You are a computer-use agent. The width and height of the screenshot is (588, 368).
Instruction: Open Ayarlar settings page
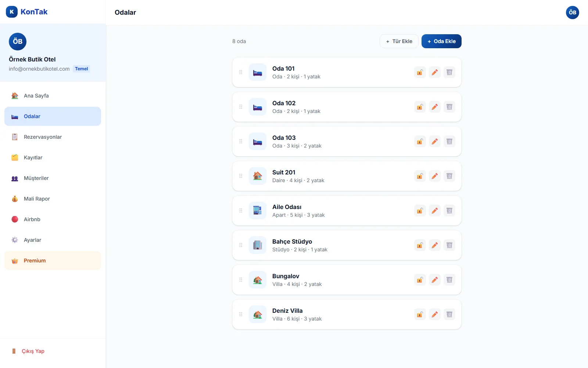(53, 240)
